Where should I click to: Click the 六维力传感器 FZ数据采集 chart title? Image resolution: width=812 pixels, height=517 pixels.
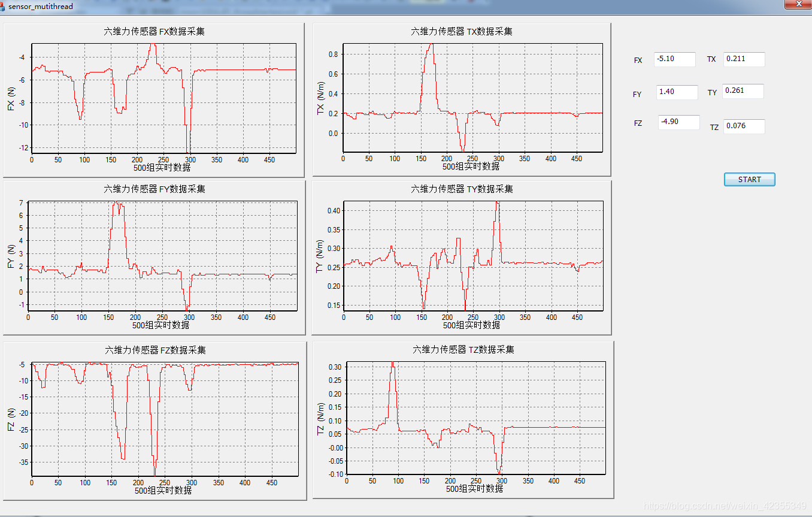point(156,349)
